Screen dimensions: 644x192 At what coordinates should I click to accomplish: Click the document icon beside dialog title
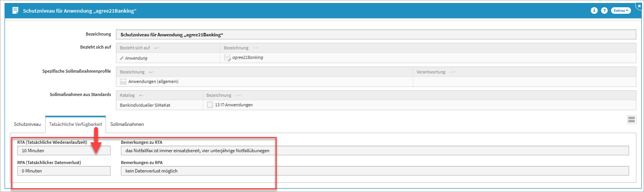(x=15, y=11)
